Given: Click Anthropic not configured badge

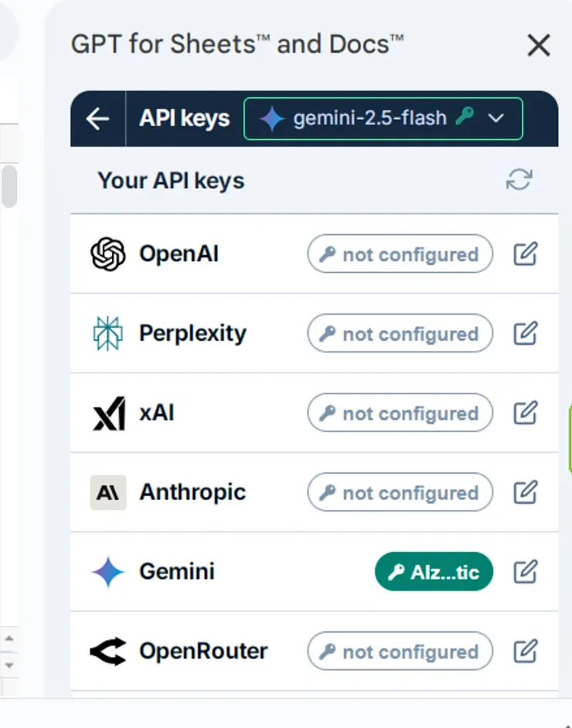Looking at the screenshot, I should [400, 492].
